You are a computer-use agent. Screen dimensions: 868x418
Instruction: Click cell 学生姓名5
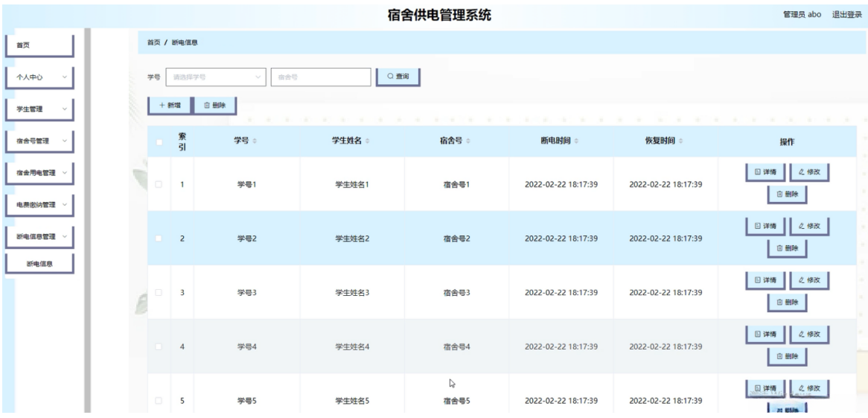tap(351, 401)
